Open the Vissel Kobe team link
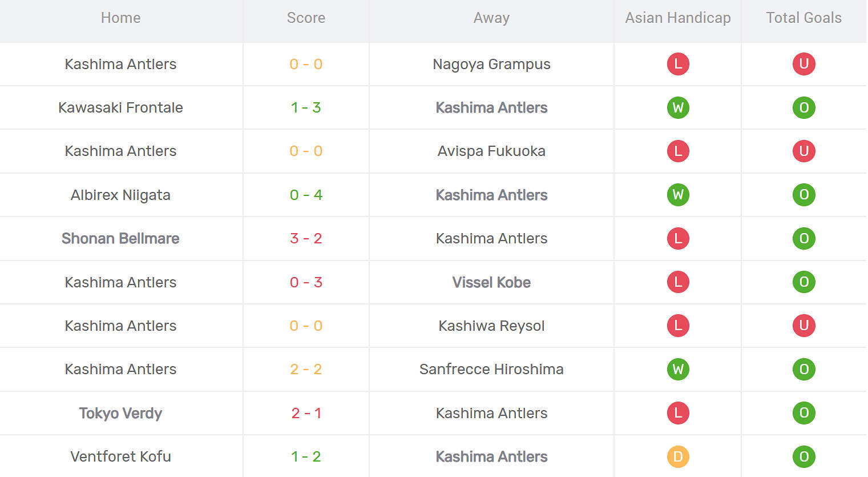868x477 pixels. coord(491,282)
